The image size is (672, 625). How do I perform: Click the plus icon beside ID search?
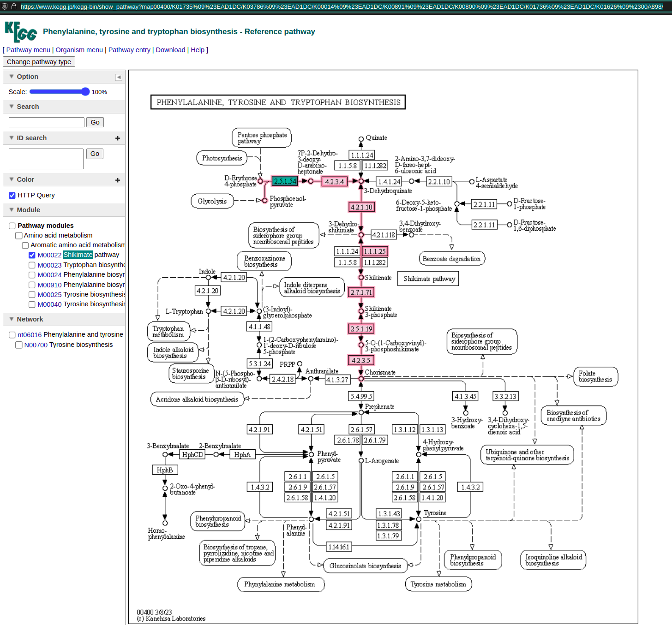[118, 138]
